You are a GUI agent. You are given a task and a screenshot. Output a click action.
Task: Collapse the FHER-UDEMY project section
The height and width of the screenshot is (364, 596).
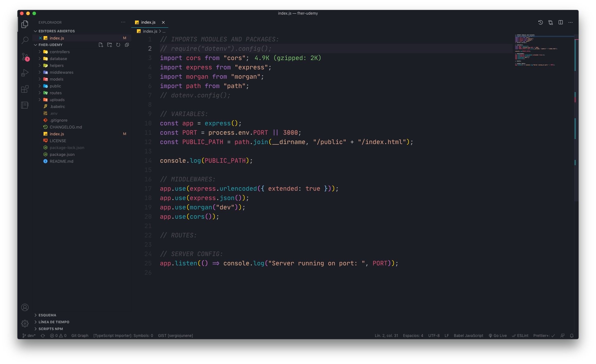(x=50, y=45)
